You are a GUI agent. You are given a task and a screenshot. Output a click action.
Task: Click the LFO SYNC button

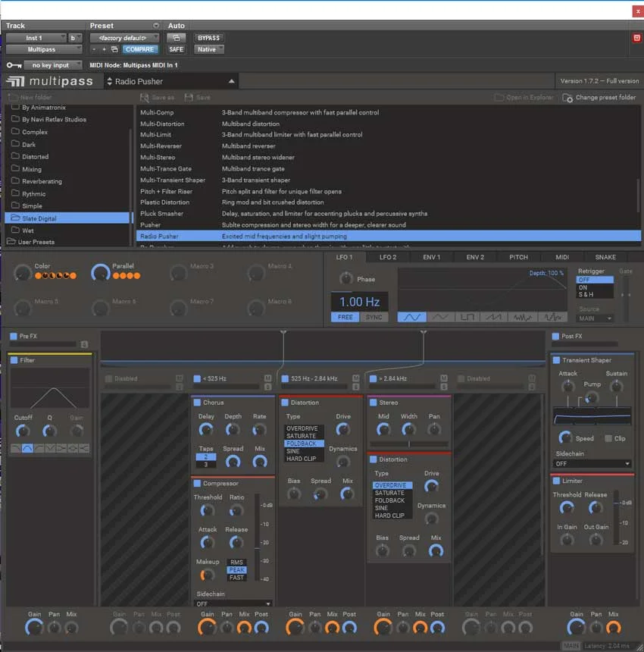click(374, 317)
